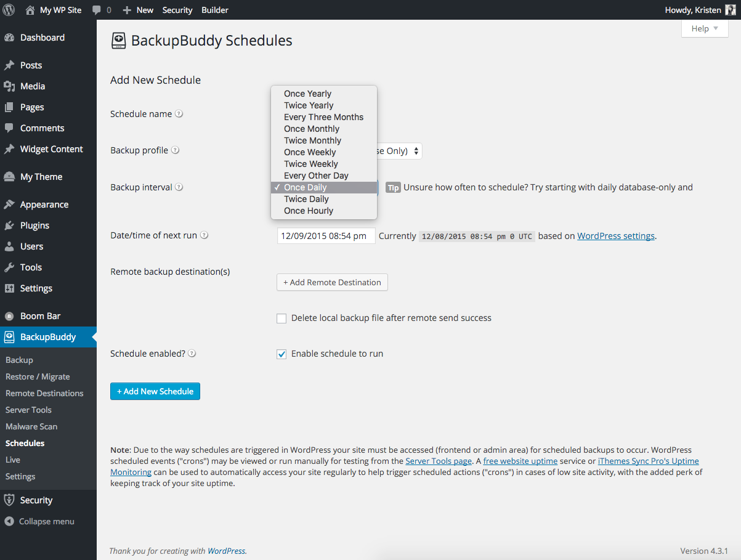Open the Plugins menu item
Viewport: 741px width, 560px height.
coord(34,225)
